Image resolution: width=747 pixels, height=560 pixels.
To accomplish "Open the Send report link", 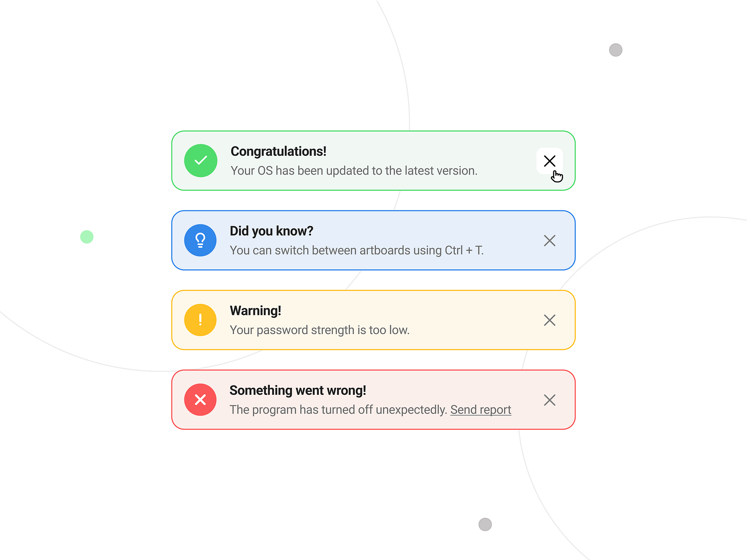I will pyautogui.click(x=480, y=410).
